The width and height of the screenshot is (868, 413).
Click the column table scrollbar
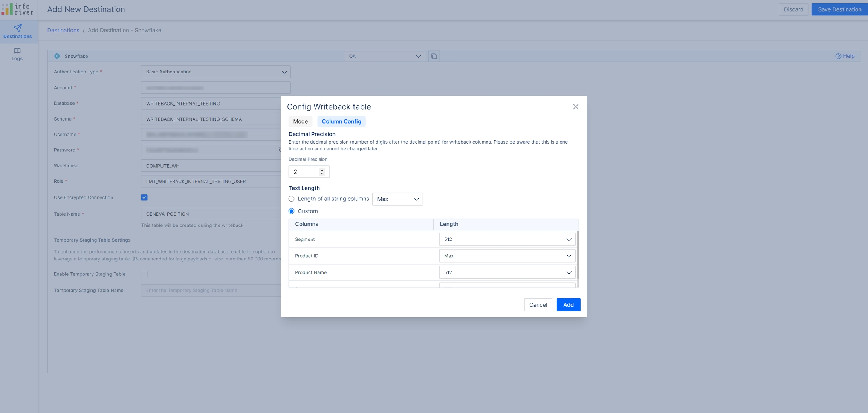click(x=578, y=255)
